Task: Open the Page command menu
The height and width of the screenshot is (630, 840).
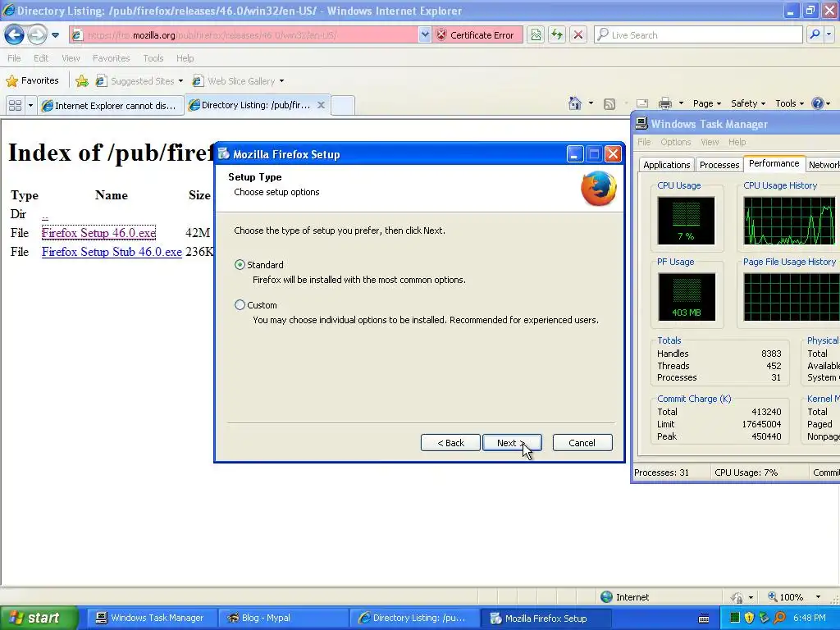Action: pyautogui.click(x=706, y=103)
